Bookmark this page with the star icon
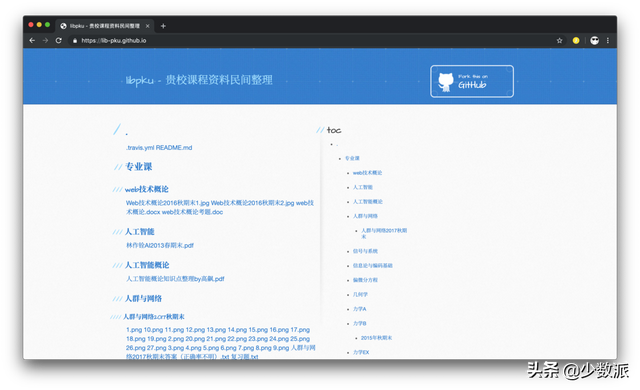This screenshot has width=640, height=390. pyautogui.click(x=559, y=40)
